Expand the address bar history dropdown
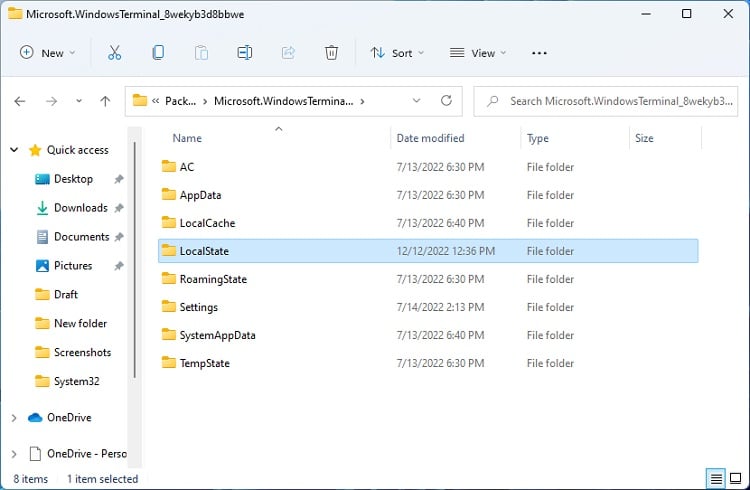 coord(416,100)
